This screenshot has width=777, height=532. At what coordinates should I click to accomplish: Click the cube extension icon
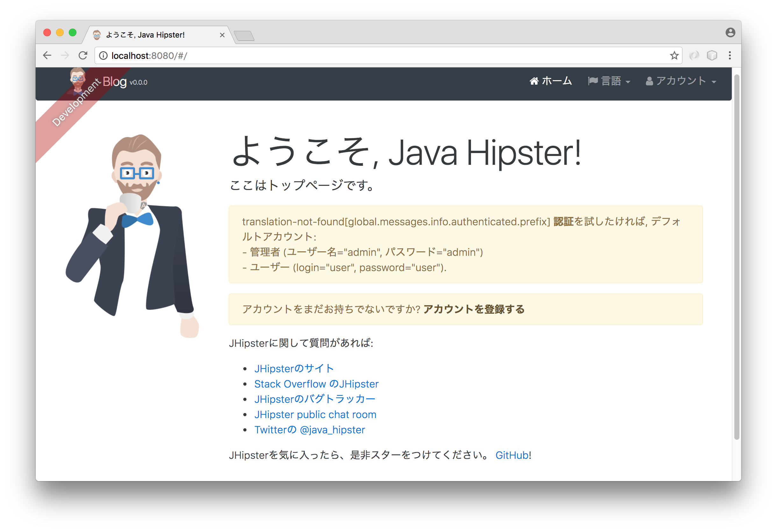pyautogui.click(x=712, y=55)
